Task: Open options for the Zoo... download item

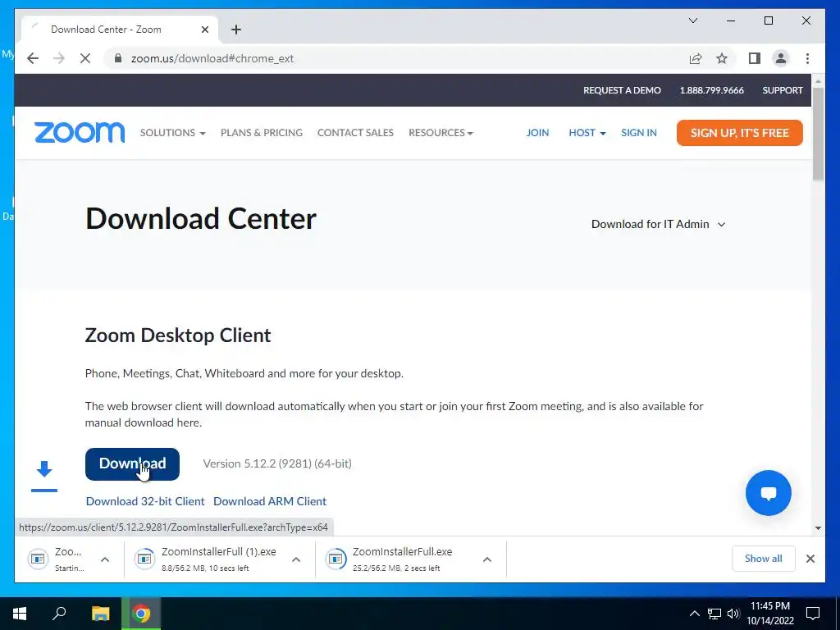Action: click(105, 559)
